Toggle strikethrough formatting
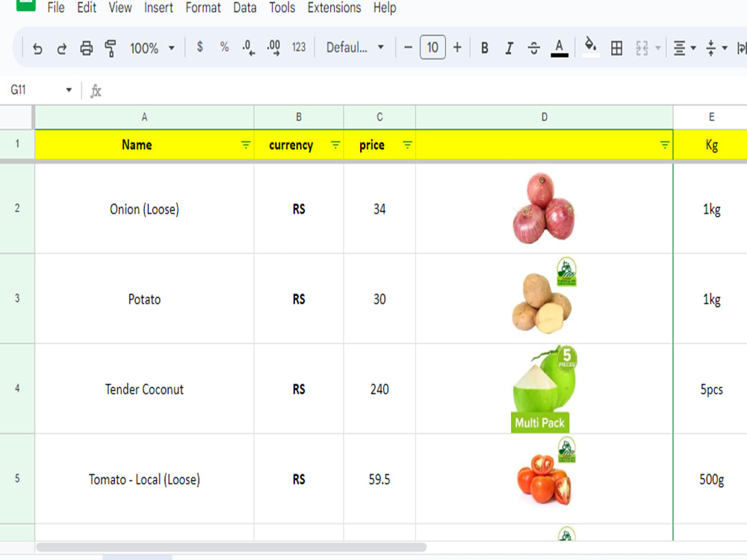747x560 pixels. tap(534, 48)
